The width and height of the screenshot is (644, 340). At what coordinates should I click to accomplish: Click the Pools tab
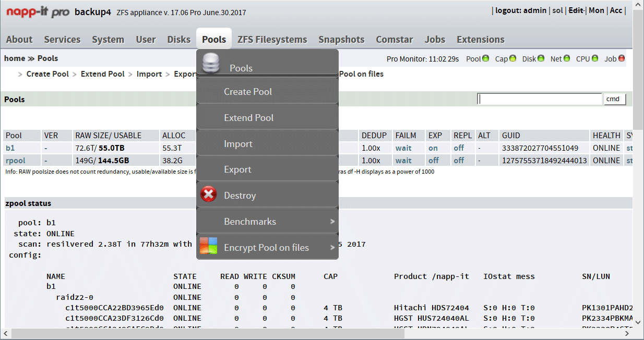pos(214,40)
